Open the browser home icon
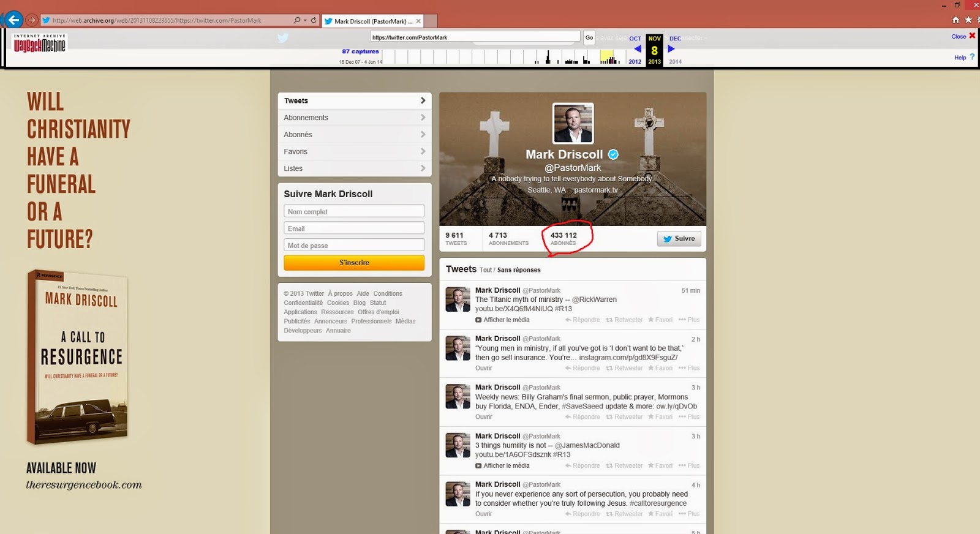Screen dimensions: 980x534 pos(956,20)
